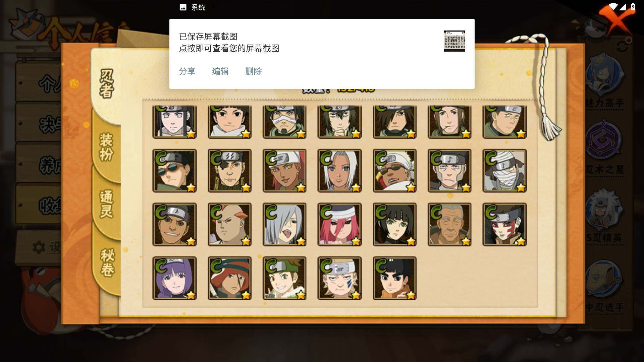This screenshot has height=362, width=644.
Task: Select bowl-cut ninja in orange scarf
Action: click(x=394, y=278)
